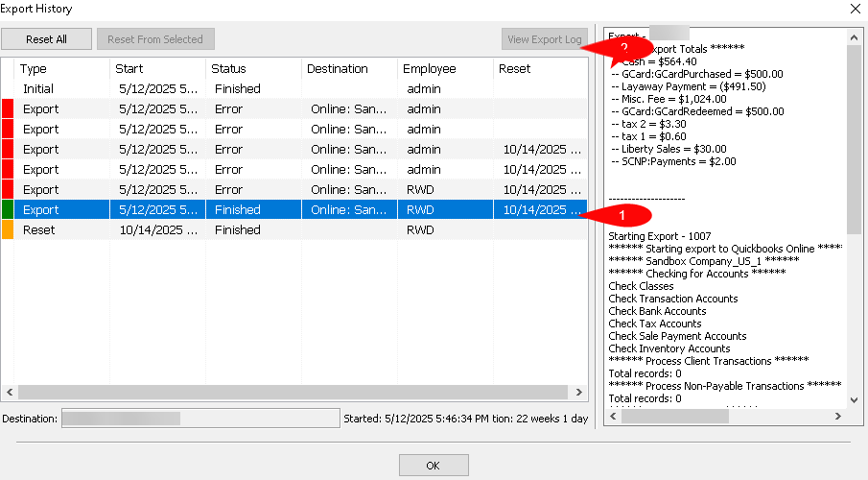Image resolution: width=868 pixels, height=480 pixels.
Task: Click the red indicator on the RWD Error export row
Action: (x=8, y=189)
